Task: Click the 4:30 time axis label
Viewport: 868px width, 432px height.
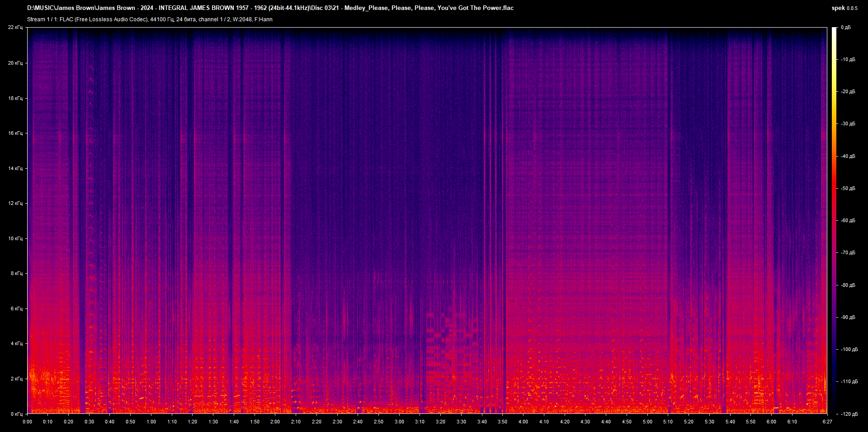Action: point(585,422)
